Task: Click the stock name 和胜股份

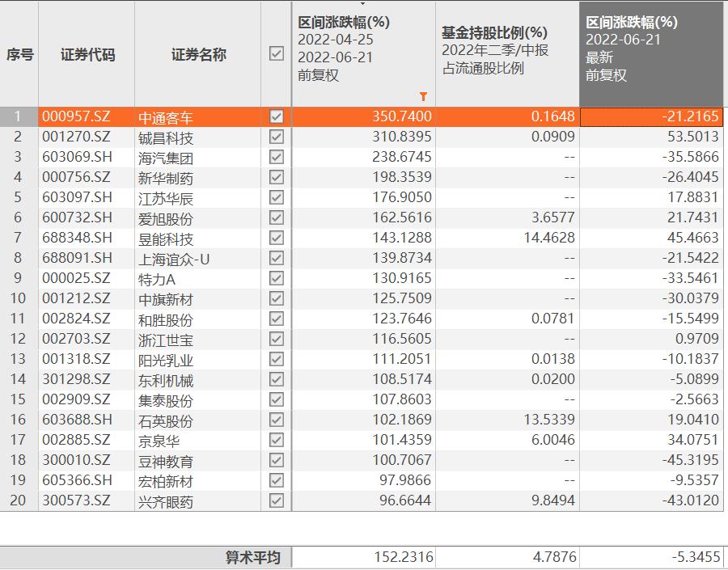Action: [166, 319]
